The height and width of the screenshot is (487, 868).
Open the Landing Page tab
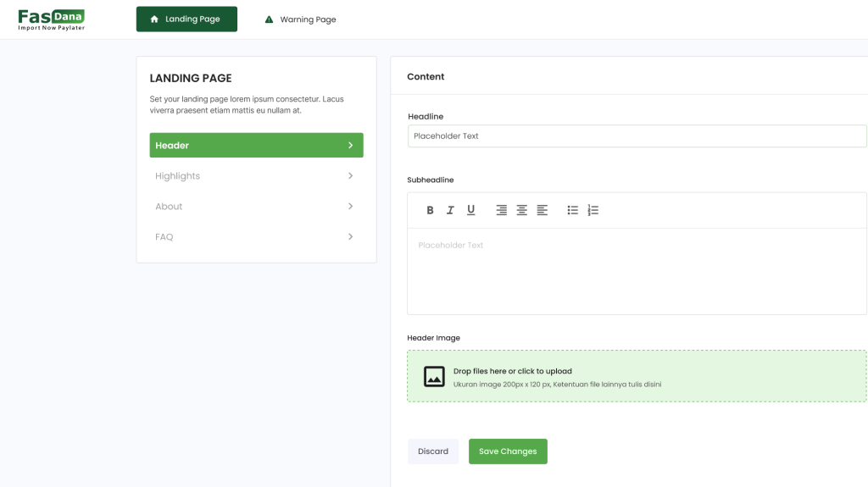[x=186, y=19]
